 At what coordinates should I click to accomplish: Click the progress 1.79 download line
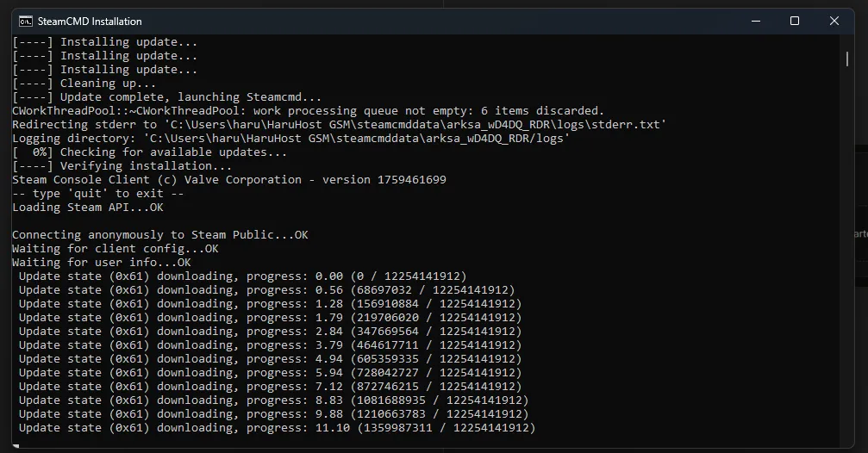pos(270,318)
